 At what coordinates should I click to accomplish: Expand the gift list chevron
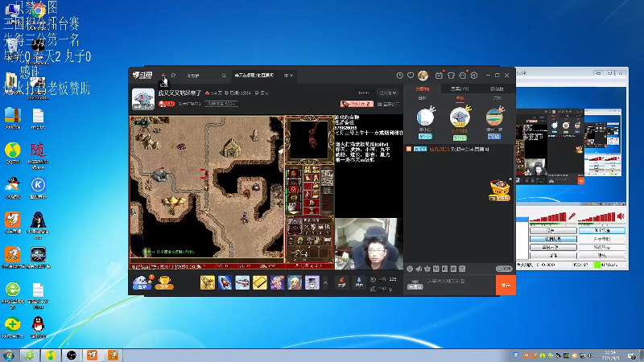(325, 283)
